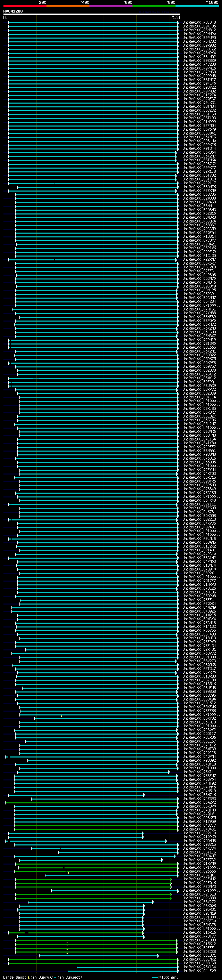Click the UniRef100_B3V272 label

199,902
